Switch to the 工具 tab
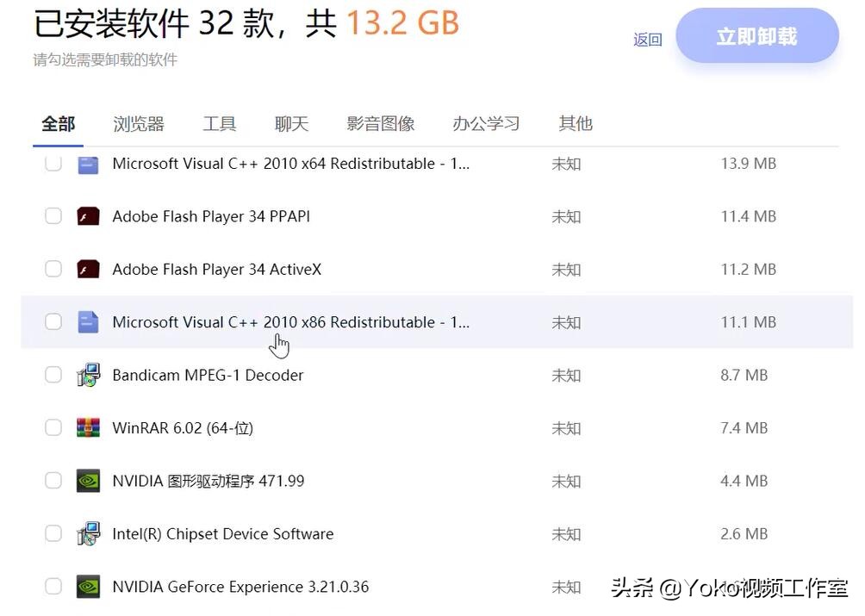The image size is (865, 616). point(219,123)
